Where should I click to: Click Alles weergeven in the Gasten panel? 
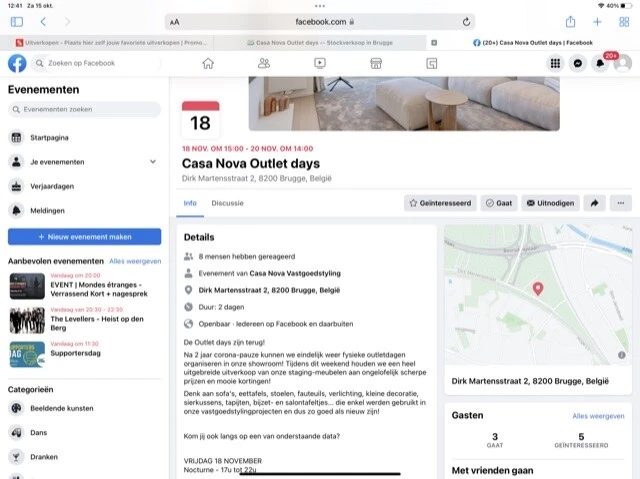pos(598,416)
